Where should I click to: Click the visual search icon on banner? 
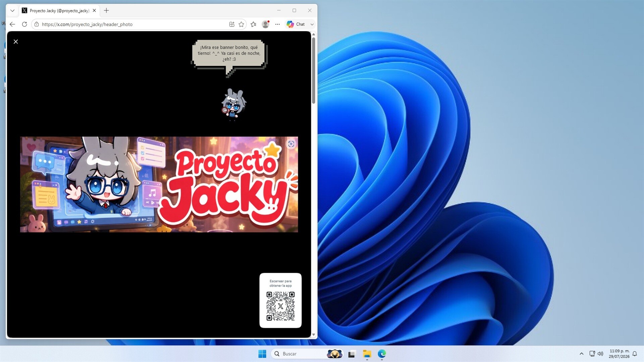point(291,144)
